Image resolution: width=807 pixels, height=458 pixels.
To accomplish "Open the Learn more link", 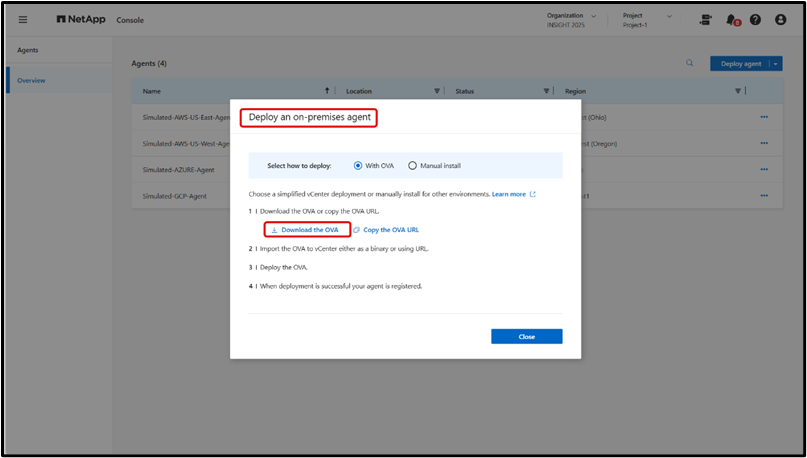I will tap(508, 194).
